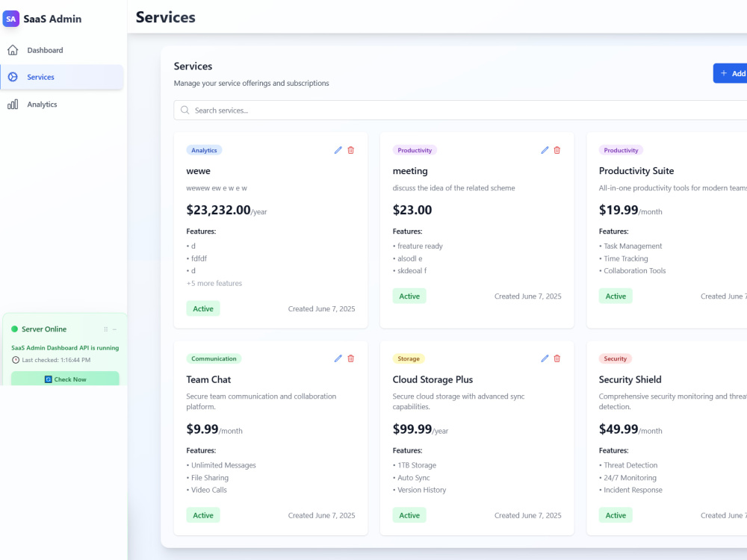The height and width of the screenshot is (560, 747).
Task: Click the wewe service title
Action: (198, 171)
